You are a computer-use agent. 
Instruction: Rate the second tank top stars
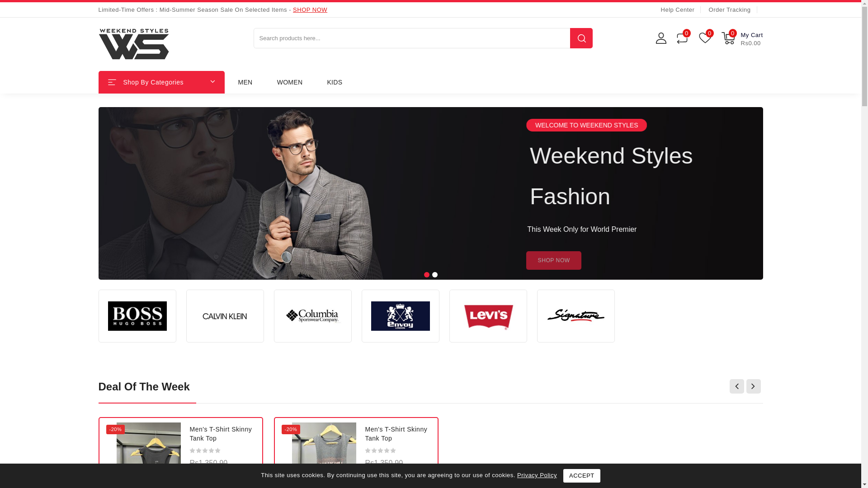381,450
